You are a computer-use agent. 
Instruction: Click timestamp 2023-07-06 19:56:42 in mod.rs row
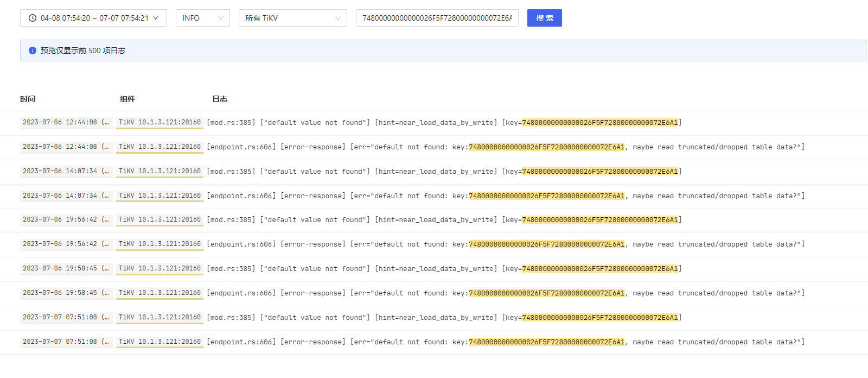66,219
